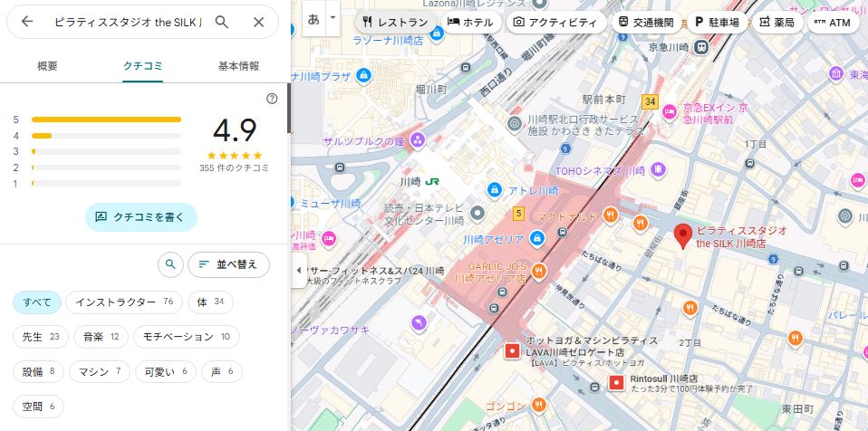Clear the search with the X icon
The image size is (868, 431).
coord(259,22)
